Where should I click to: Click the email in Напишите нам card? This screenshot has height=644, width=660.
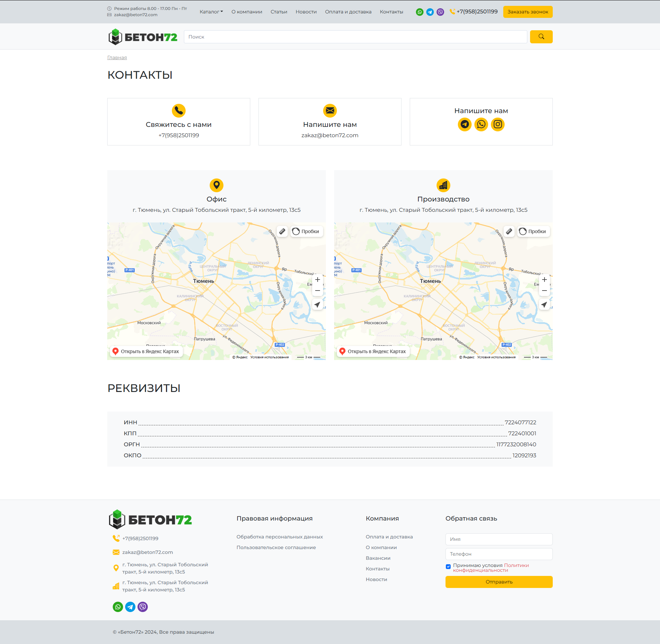330,135
